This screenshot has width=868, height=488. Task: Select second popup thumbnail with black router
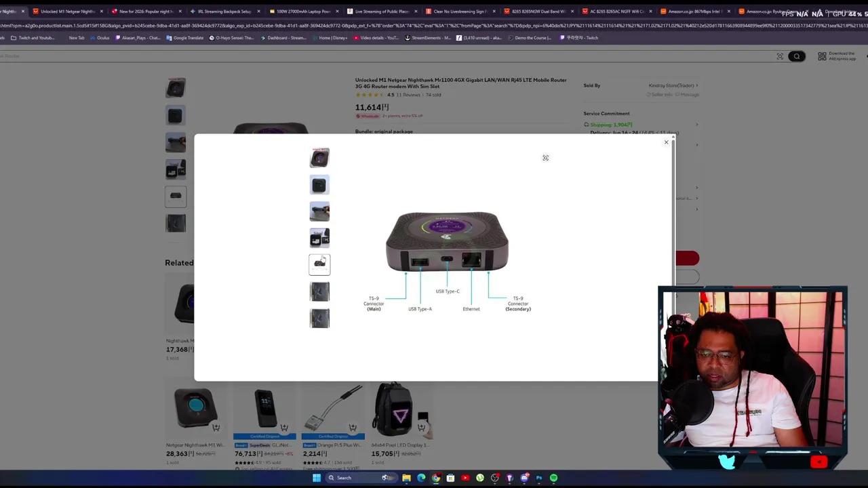[x=319, y=184]
